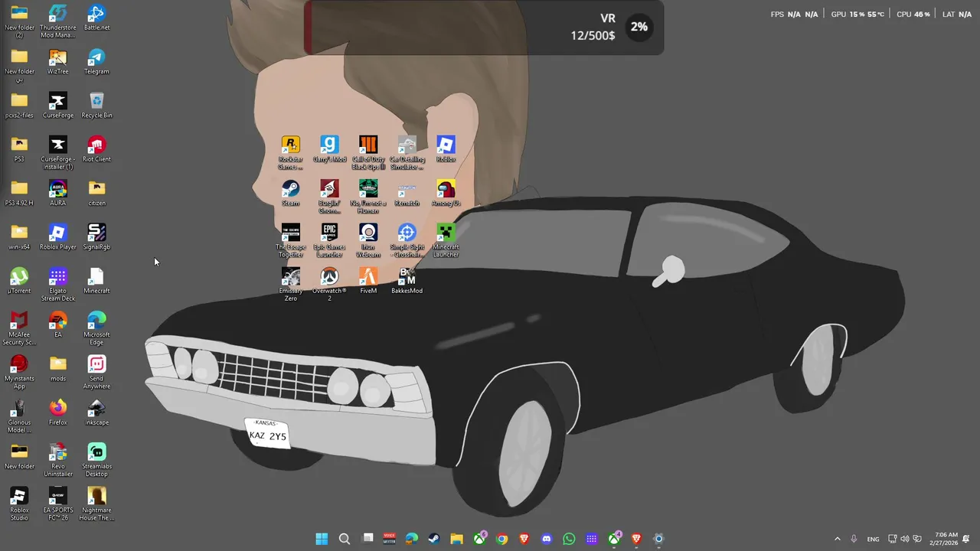This screenshot has height=551, width=980.
Task: Select the Roblox Studio icon
Action: pyautogui.click(x=19, y=504)
